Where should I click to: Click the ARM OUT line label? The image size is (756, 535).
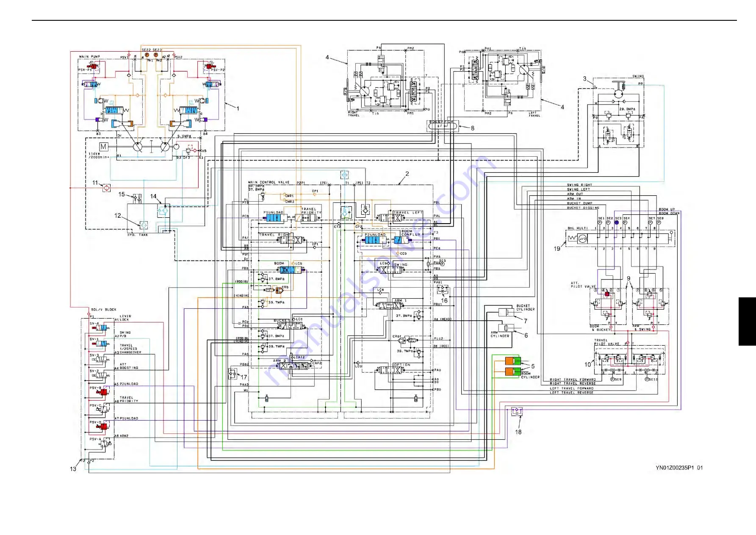pyautogui.click(x=575, y=194)
